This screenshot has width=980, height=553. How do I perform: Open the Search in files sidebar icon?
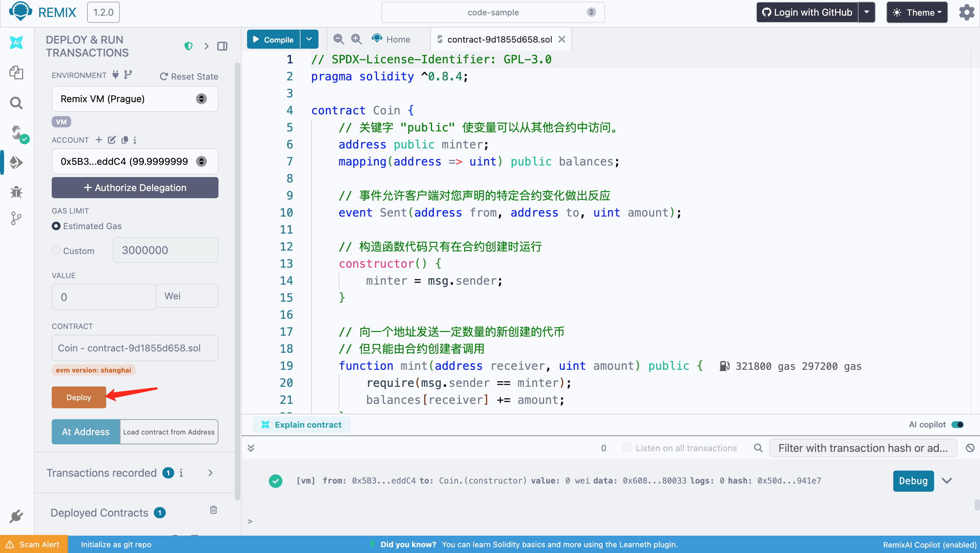coord(16,103)
